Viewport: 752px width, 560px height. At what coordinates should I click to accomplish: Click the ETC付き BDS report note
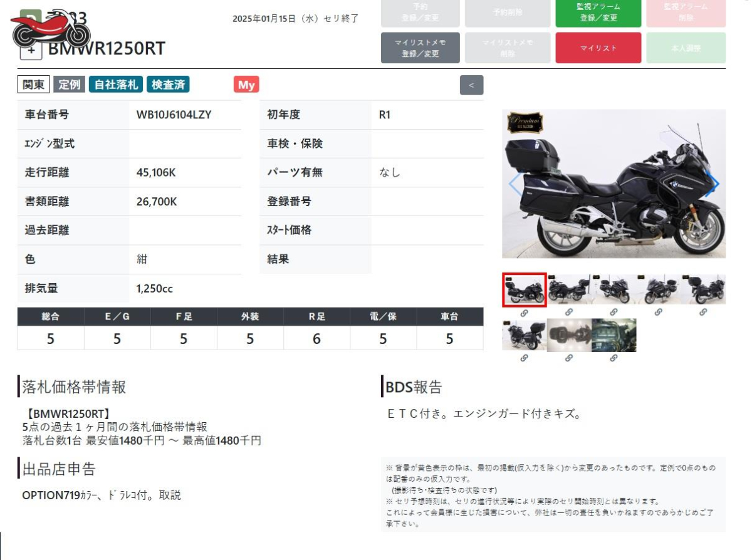click(x=486, y=414)
